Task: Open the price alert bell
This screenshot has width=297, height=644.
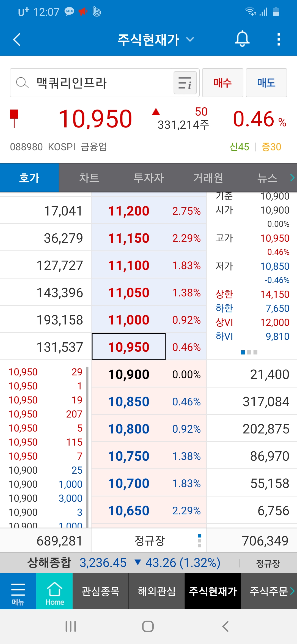Action: click(242, 39)
